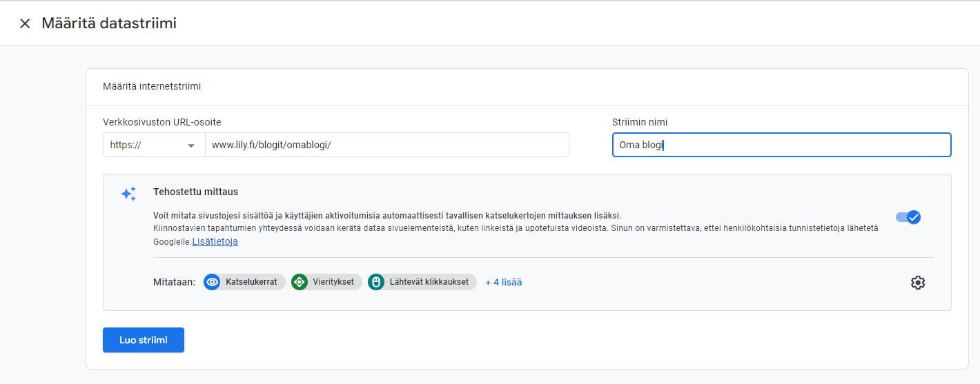Viewport: 980px width, 384px height.
Task: Click the Luo striimi button
Action: [144, 340]
